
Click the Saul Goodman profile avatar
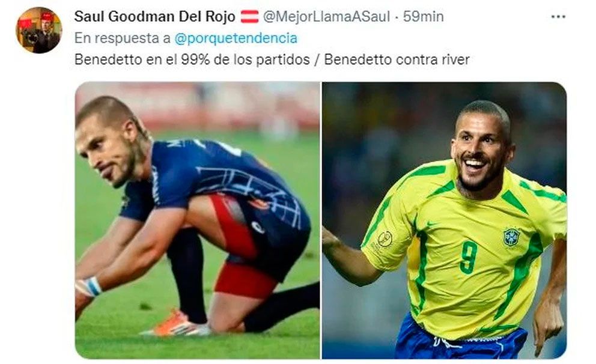(38, 30)
